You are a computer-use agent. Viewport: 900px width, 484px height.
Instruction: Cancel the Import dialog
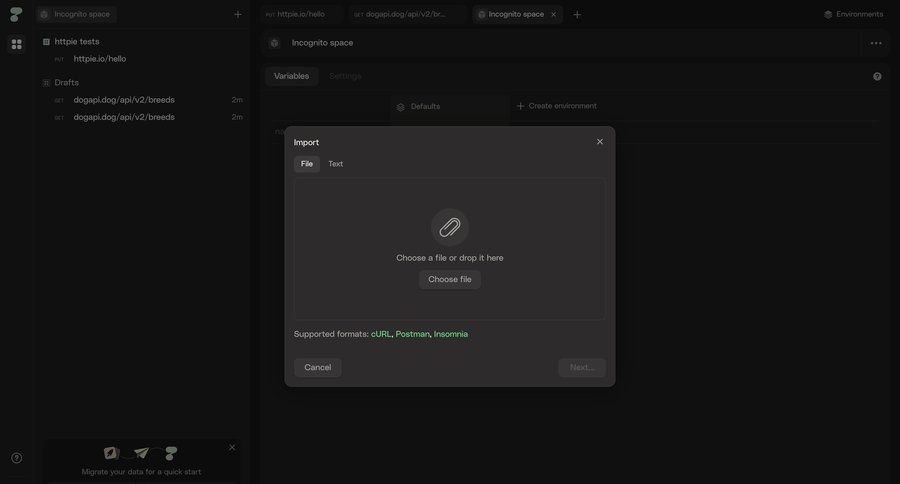(317, 367)
